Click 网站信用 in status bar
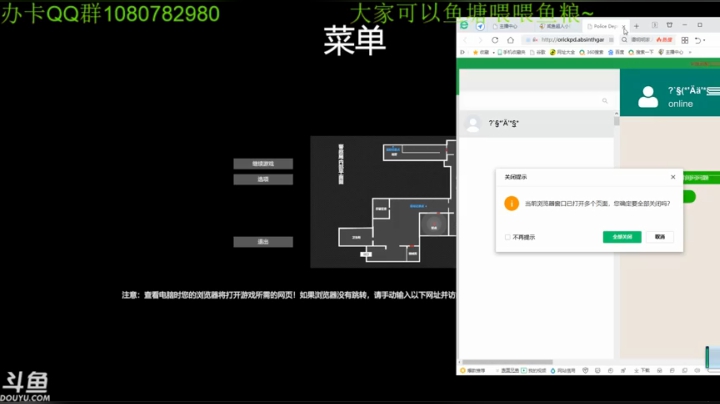720x404 pixels. coord(562,370)
